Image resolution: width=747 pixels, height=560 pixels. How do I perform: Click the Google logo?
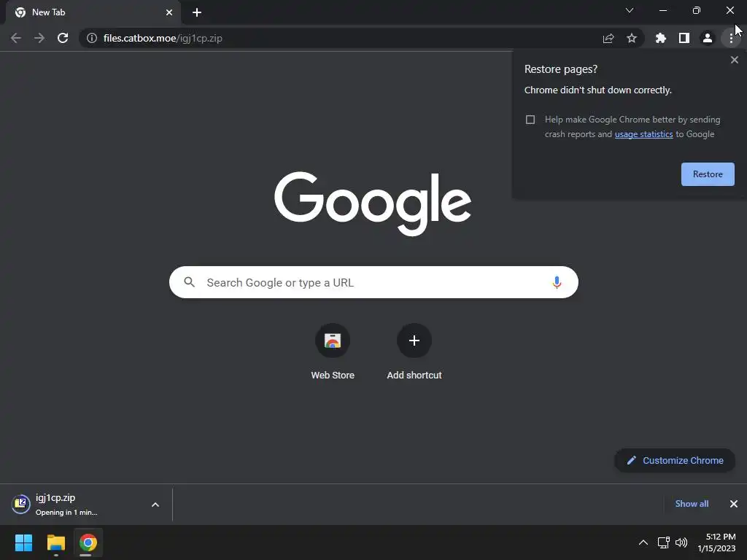click(x=373, y=204)
